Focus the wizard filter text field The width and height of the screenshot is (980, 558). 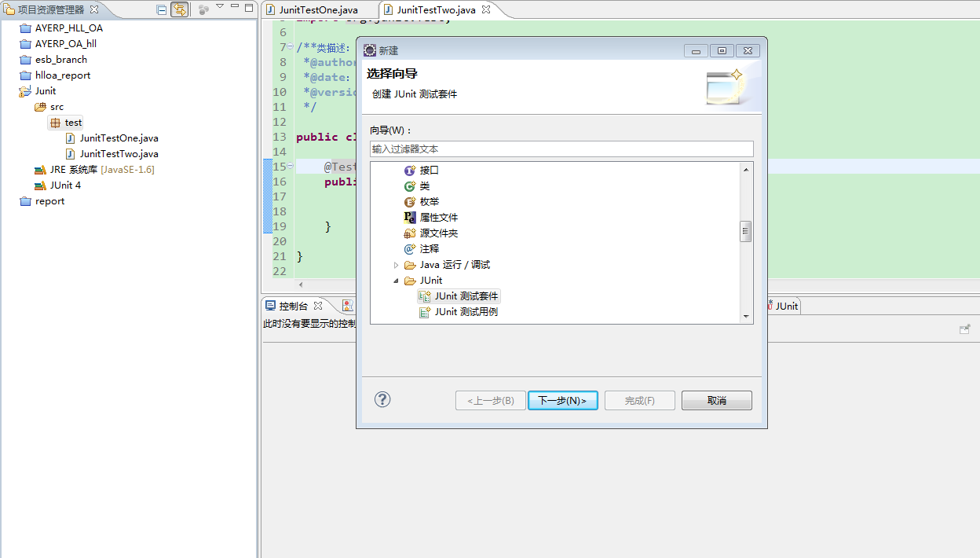click(561, 149)
